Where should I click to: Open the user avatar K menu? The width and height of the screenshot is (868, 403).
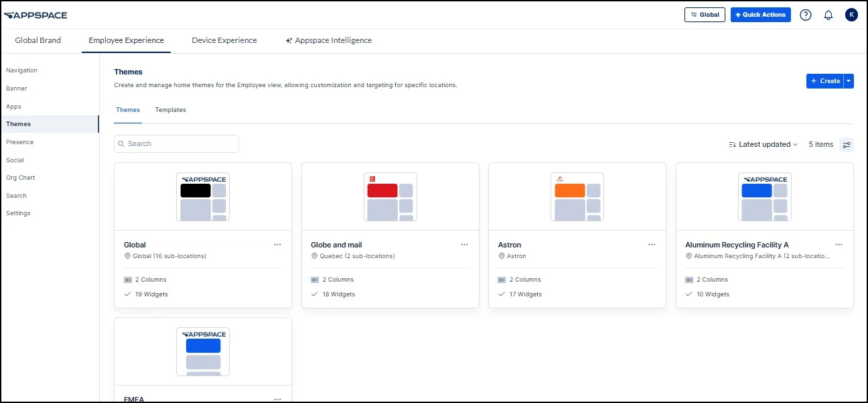[x=851, y=15]
